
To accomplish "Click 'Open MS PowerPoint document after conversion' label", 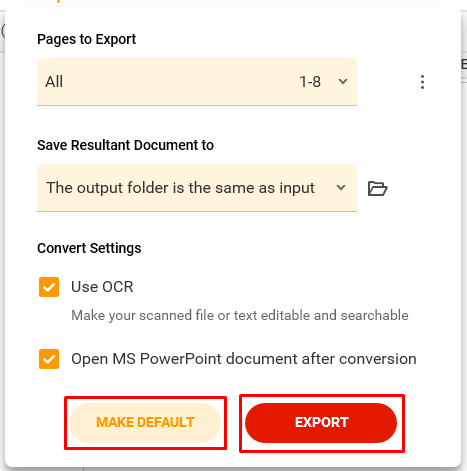I will pos(244,359).
